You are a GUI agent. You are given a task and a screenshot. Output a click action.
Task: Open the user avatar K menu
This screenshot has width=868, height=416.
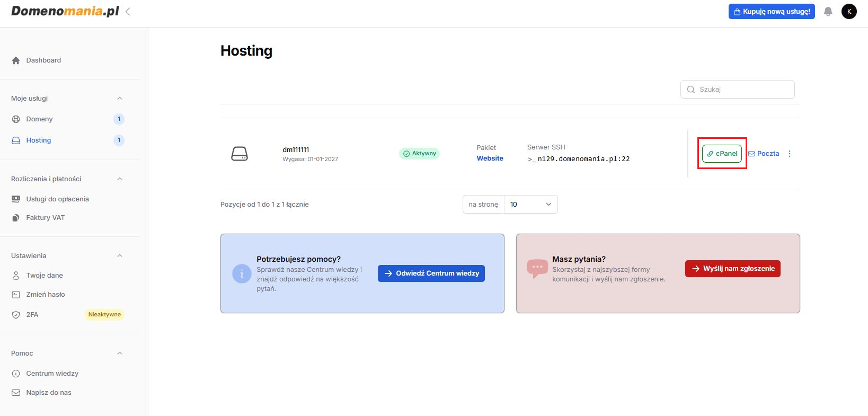(x=849, y=12)
